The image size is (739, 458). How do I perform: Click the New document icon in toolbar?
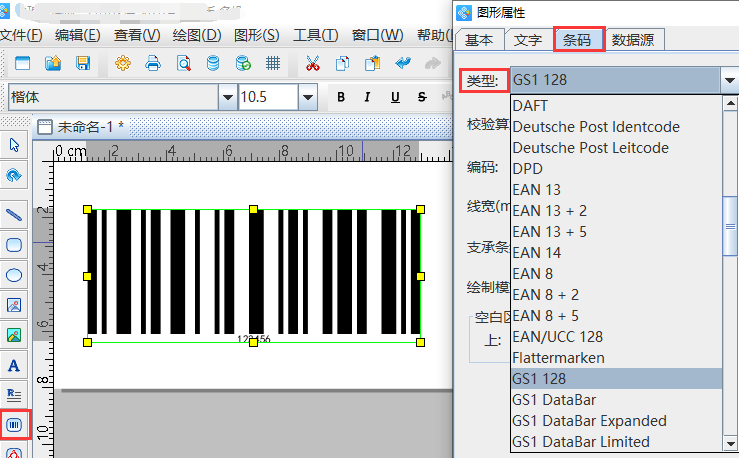[22, 63]
